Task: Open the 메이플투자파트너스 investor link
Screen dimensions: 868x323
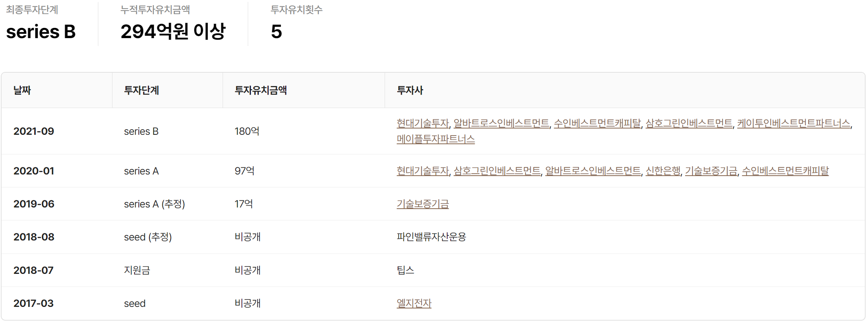Action: pos(435,139)
